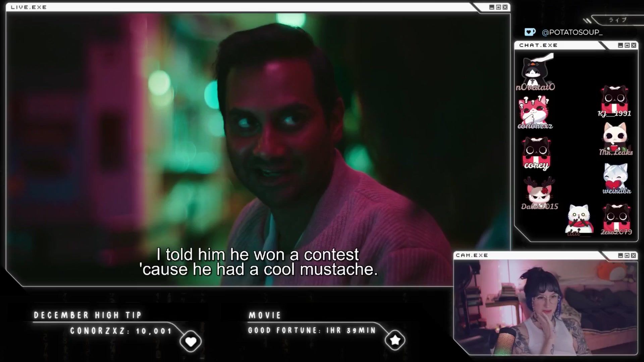The width and height of the screenshot is (644, 362).
Task: Select Mr.Leaks' white cat with red cup
Action: coord(615,136)
